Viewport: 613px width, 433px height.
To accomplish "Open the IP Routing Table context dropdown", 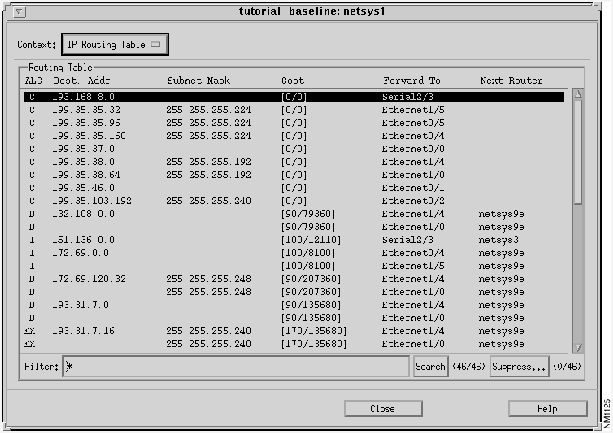I will (115, 45).
